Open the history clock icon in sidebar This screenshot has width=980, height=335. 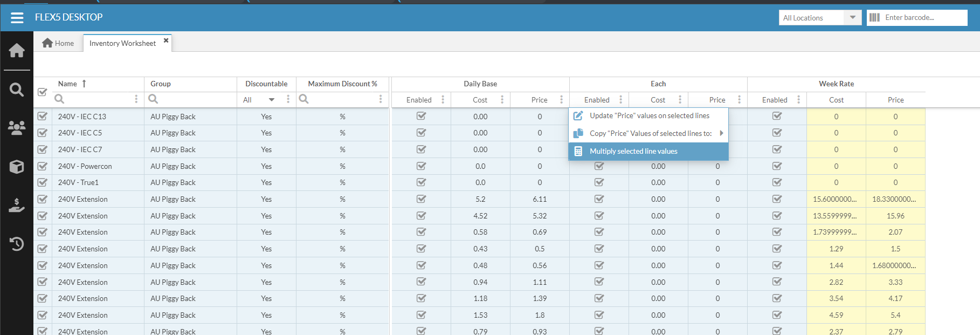pos(17,244)
